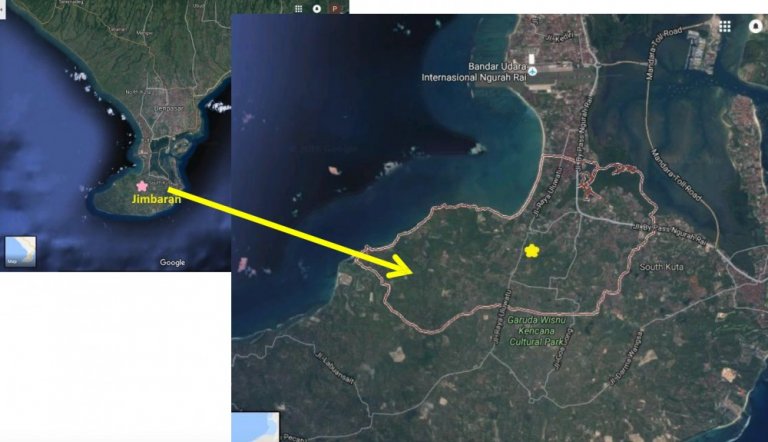Select the pink star marker above Jimbaran
The image size is (768, 442).
(x=142, y=186)
